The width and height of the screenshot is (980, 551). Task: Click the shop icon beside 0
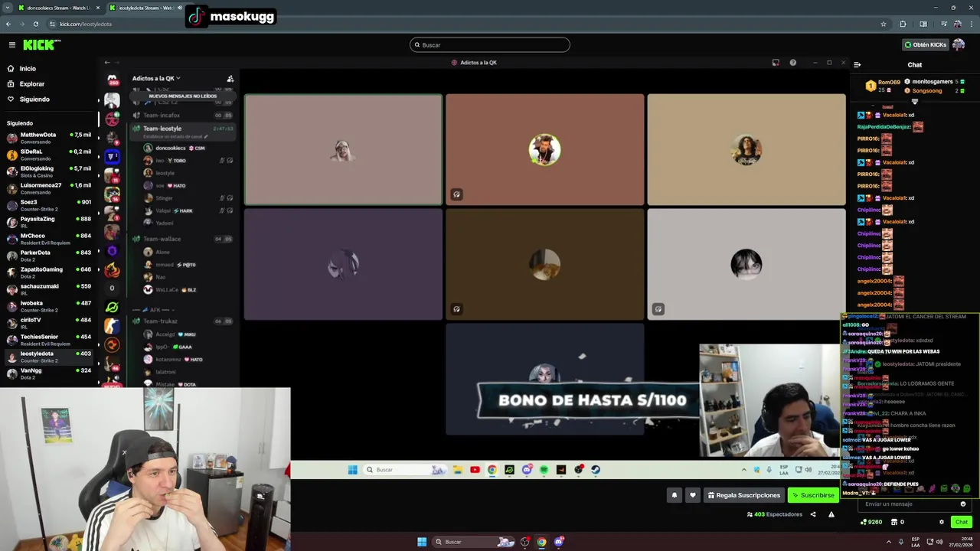pos(894,522)
